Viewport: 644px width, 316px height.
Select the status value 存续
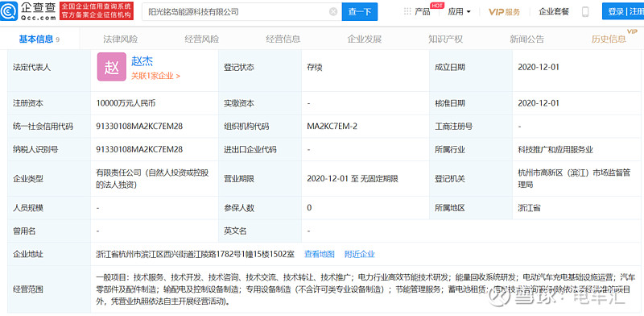coord(315,67)
